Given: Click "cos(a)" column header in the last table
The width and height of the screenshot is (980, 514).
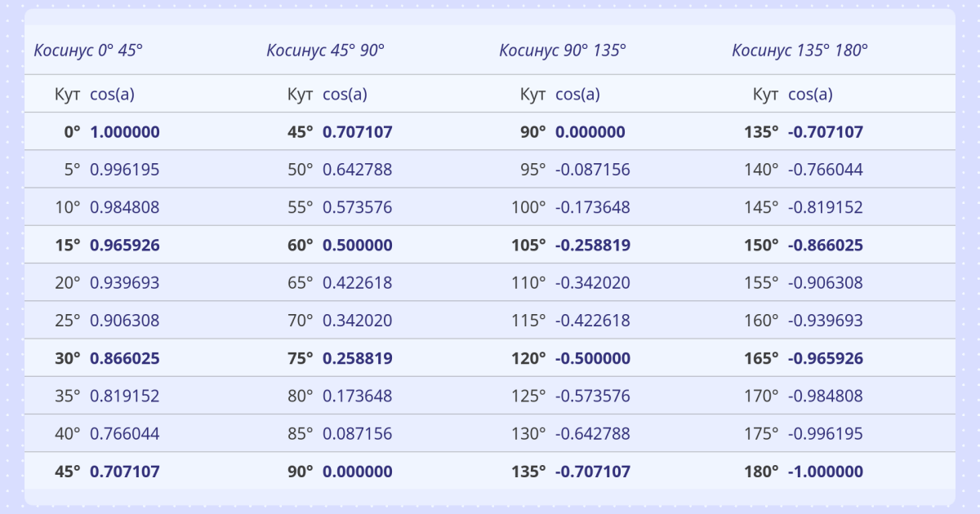Looking at the screenshot, I should tap(810, 95).
